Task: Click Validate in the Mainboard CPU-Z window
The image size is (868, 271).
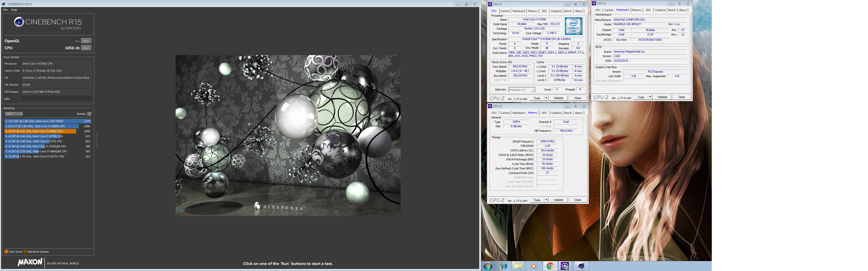Action: click(x=662, y=97)
